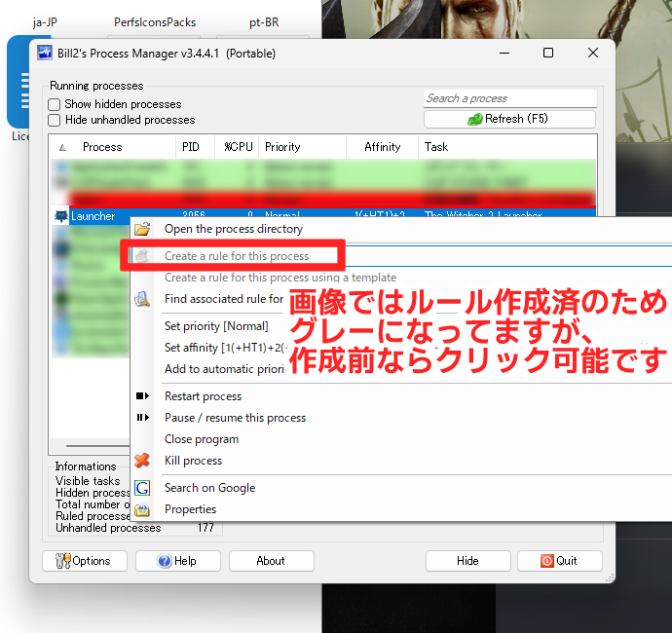This screenshot has width=672, height=633.
Task: Choose Add to automatic priority entry
Action: 225,369
